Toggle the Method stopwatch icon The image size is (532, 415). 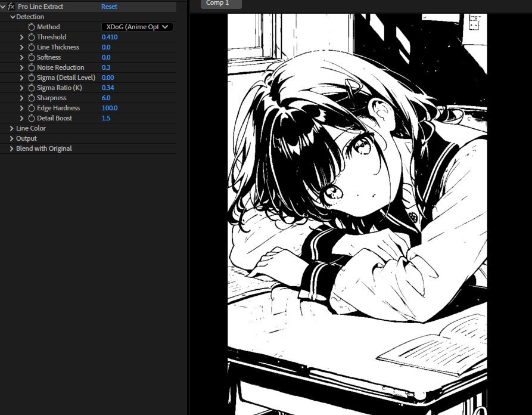[x=32, y=27]
